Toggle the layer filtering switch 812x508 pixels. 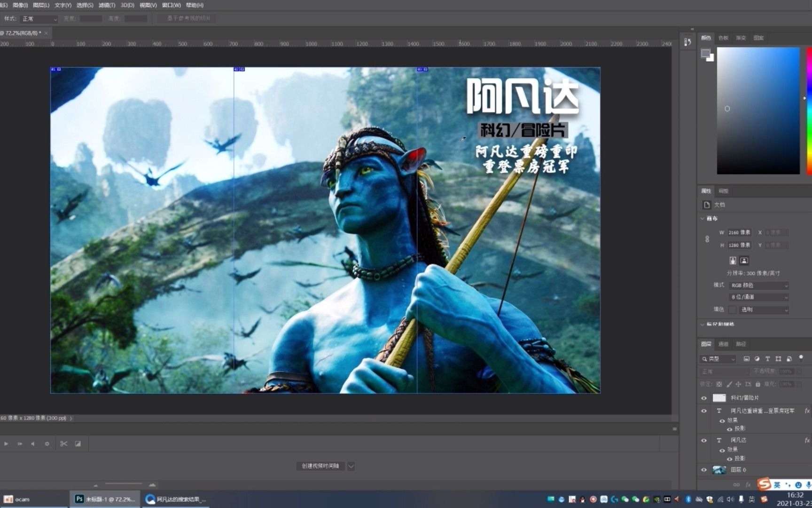point(801,358)
